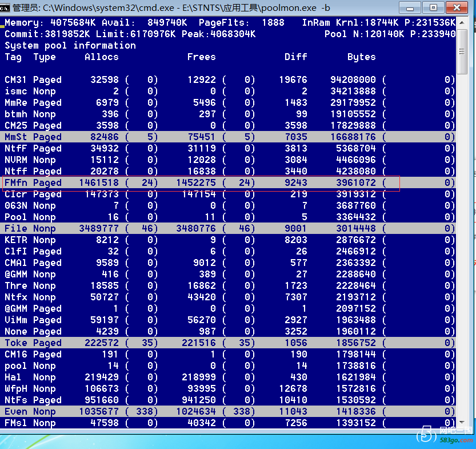The width and height of the screenshot is (476, 449).
Task: Select the Frees column header
Action: click(202, 57)
